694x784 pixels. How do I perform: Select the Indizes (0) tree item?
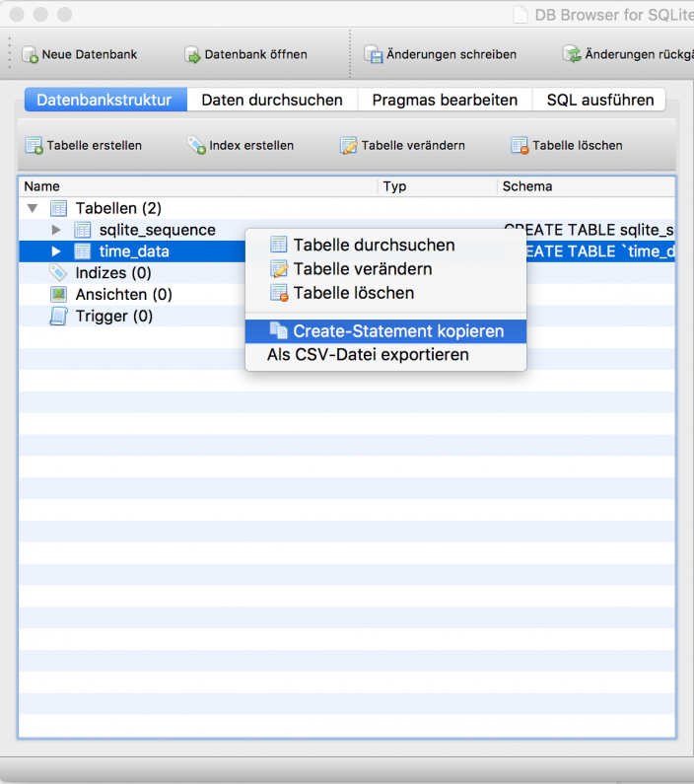(x=112, y=273)
